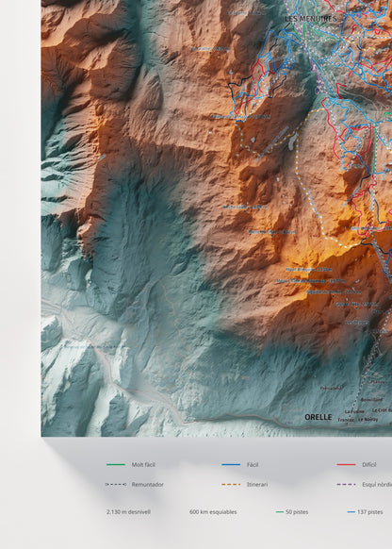The width and height of the screenshot is (392, 549).
Task: Click the blue Fàcil legend line
Action: click(x=231, y=465)
